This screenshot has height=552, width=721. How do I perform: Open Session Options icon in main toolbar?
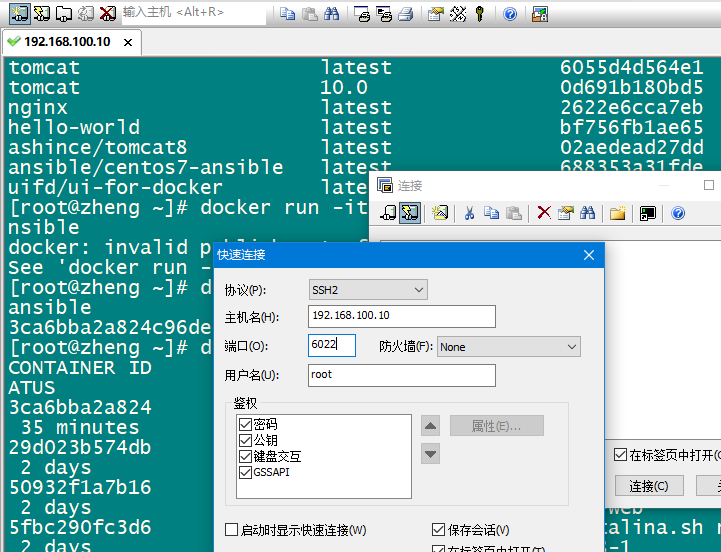click(435, 14)
